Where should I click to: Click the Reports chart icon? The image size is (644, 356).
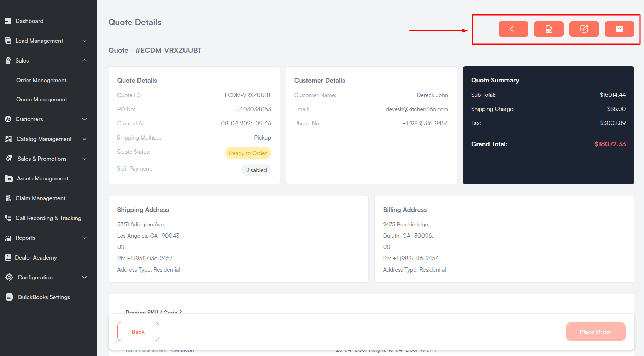[x=8, y=238]
